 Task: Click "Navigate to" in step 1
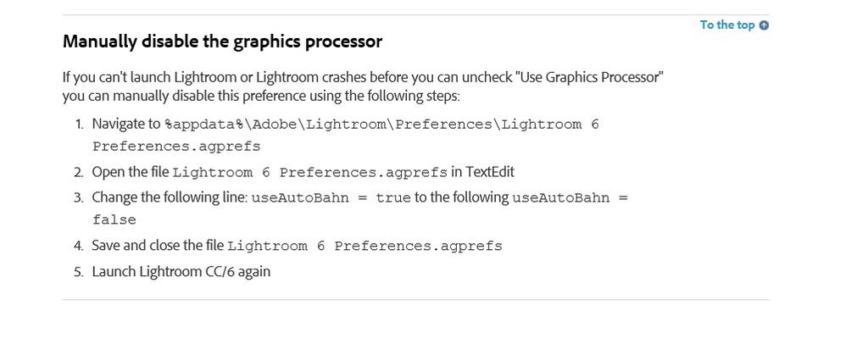[x=125, y=124]
